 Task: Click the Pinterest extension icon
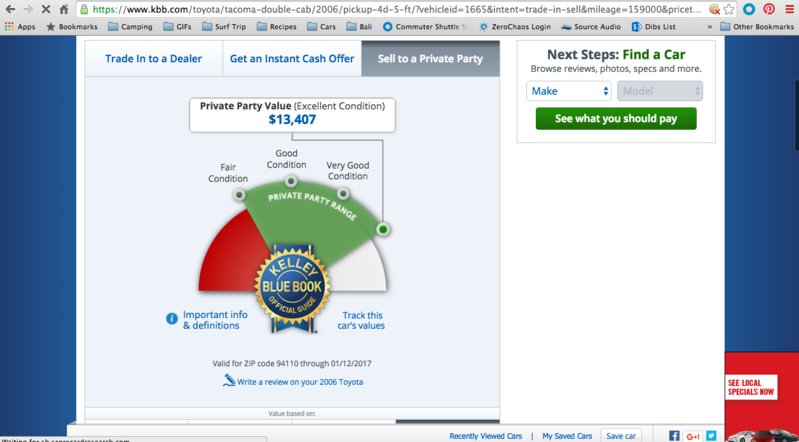pos(769,9)
